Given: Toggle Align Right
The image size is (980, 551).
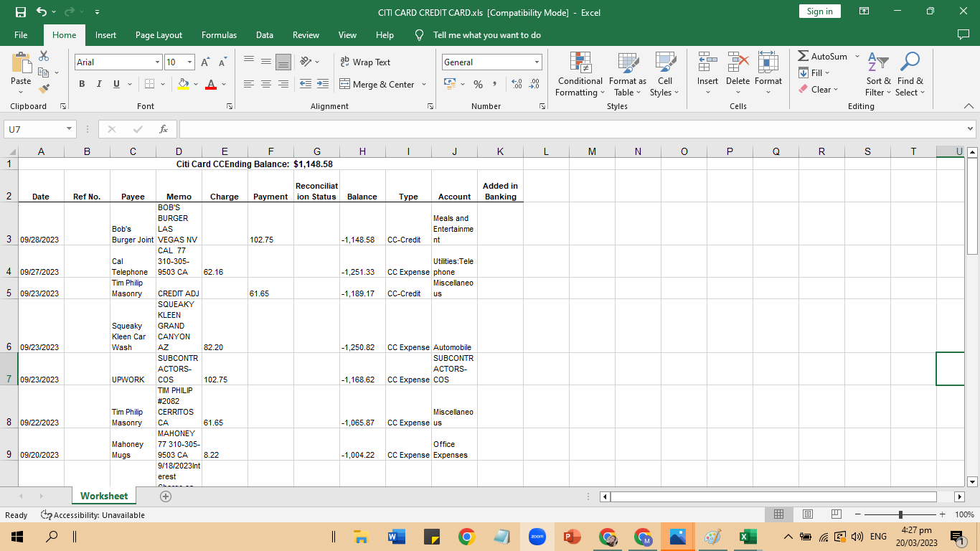Looking at the screenshot, I should point(283,84).
